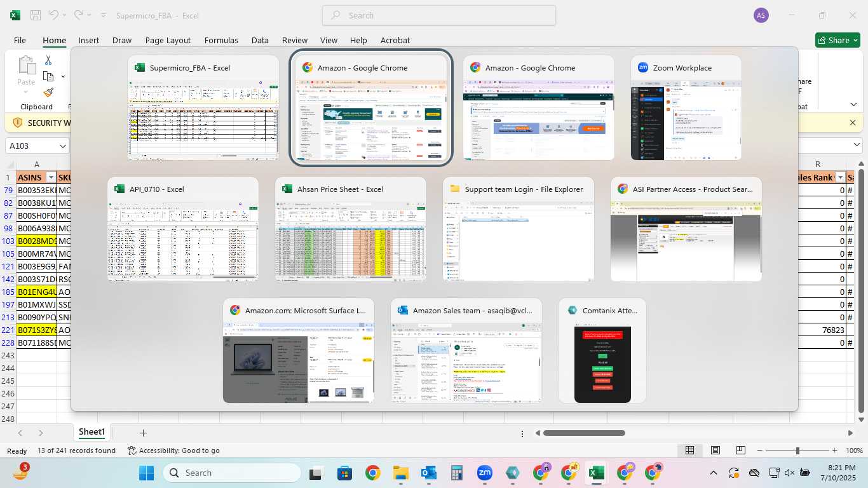This screenshot has width=868, height=488.
Task: Click the Sheet1 sheet tab
Action: (92, 432)
